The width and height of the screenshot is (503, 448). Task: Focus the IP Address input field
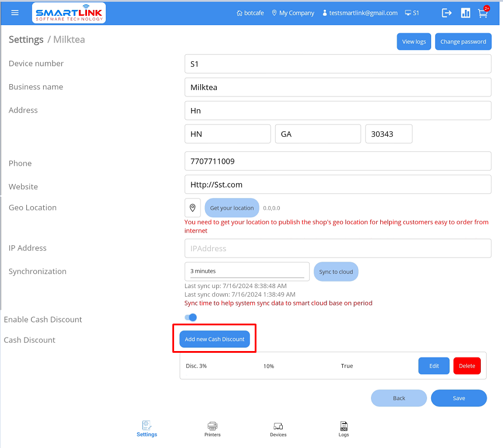pyautogui.click(x=338, y=248)
